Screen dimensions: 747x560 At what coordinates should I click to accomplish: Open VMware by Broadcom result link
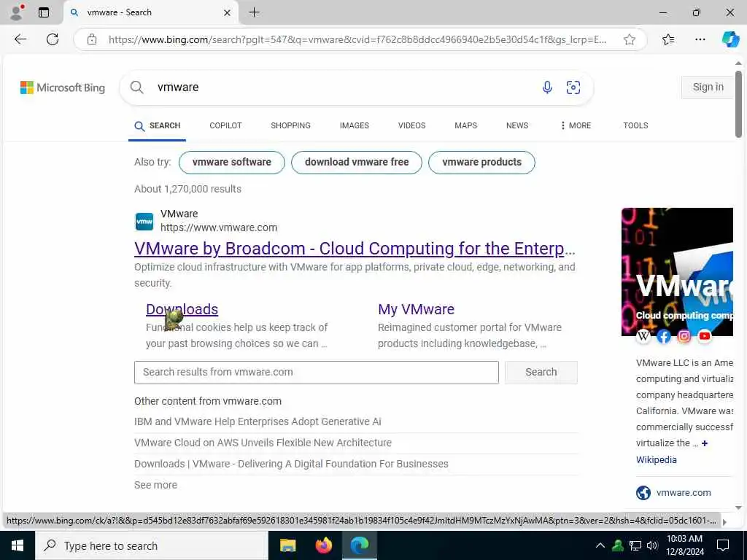pos(355,249)
